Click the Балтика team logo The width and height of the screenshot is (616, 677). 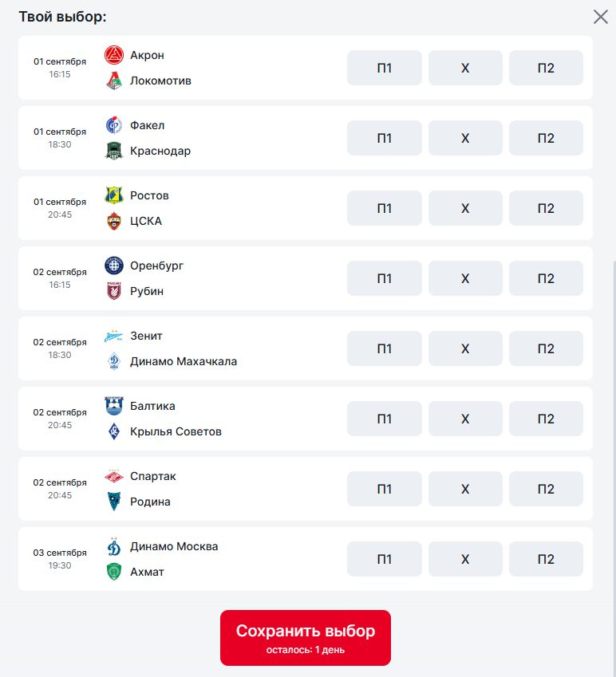tap(114, 406)
